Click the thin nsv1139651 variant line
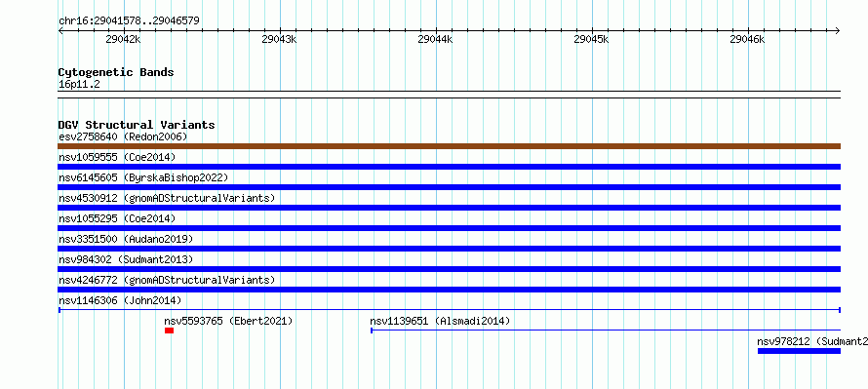The image size is (868, 389). pos(605,331)
